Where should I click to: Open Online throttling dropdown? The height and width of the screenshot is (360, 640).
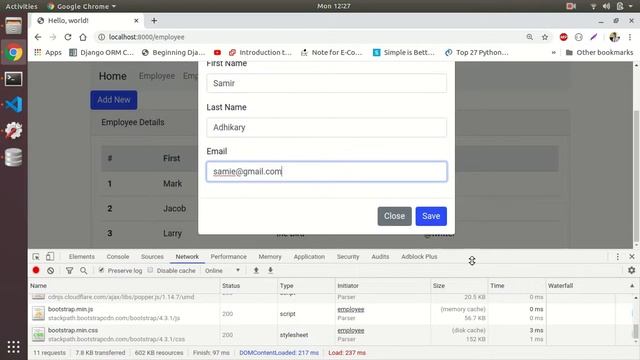pos(223,271)
